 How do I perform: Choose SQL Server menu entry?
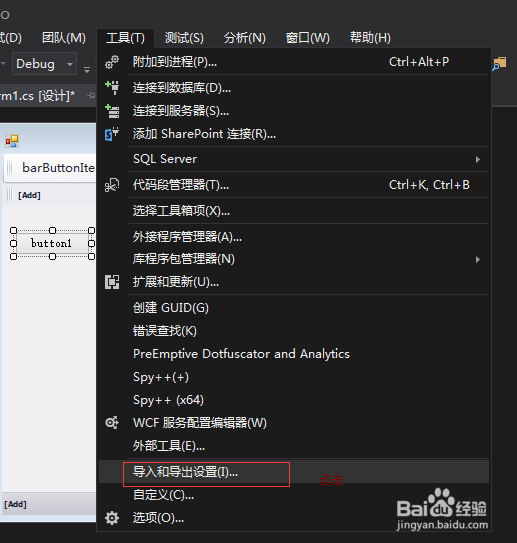pos(294,159)
